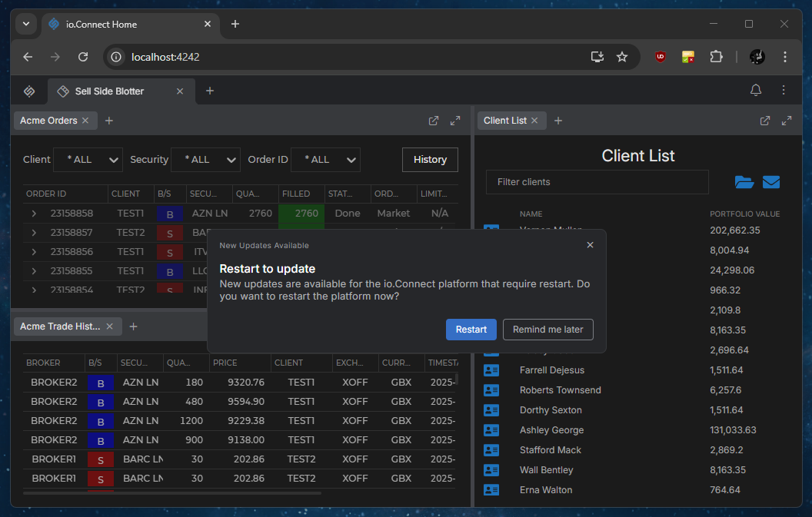Expand order row 23158857
Image resolution: width=812 pixels, height=517 pixels.
click(34, 233)
